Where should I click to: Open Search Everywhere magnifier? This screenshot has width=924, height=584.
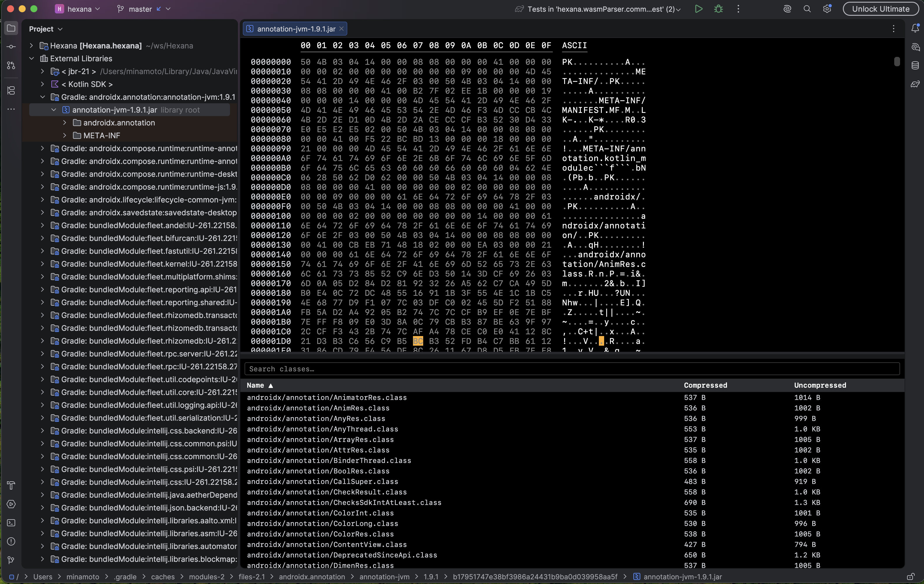click(x=807, y=9)
